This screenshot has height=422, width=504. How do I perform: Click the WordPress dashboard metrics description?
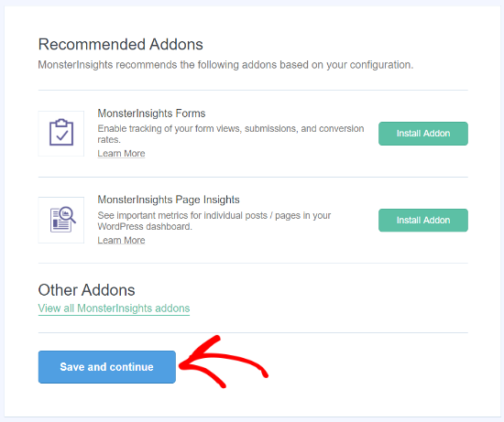214,221
